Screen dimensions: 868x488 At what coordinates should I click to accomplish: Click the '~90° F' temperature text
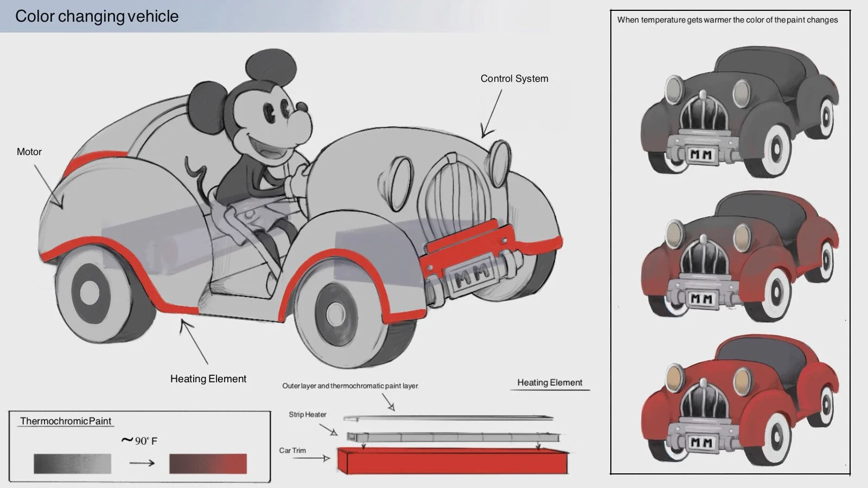tap(139, 440)
